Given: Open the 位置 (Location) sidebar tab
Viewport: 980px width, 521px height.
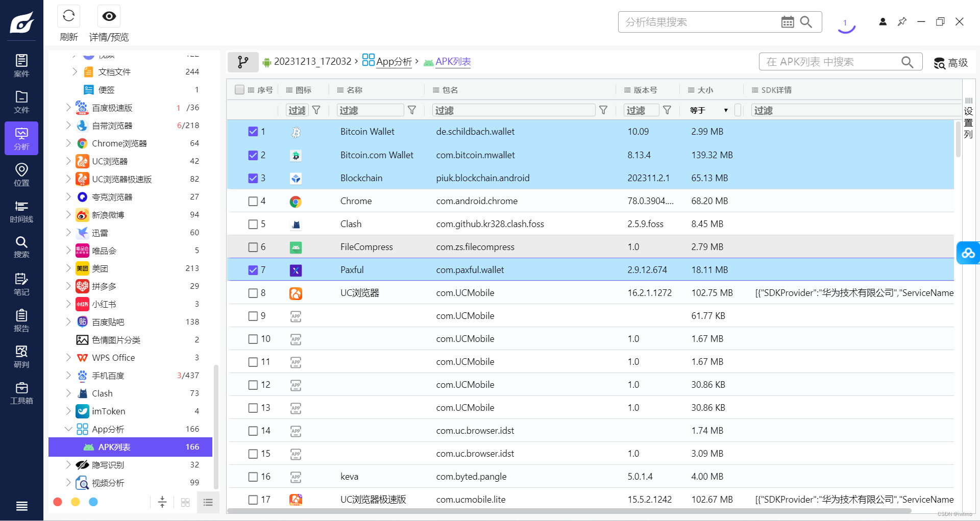Looking at the screenshot, I should click(x=21, y=175).
